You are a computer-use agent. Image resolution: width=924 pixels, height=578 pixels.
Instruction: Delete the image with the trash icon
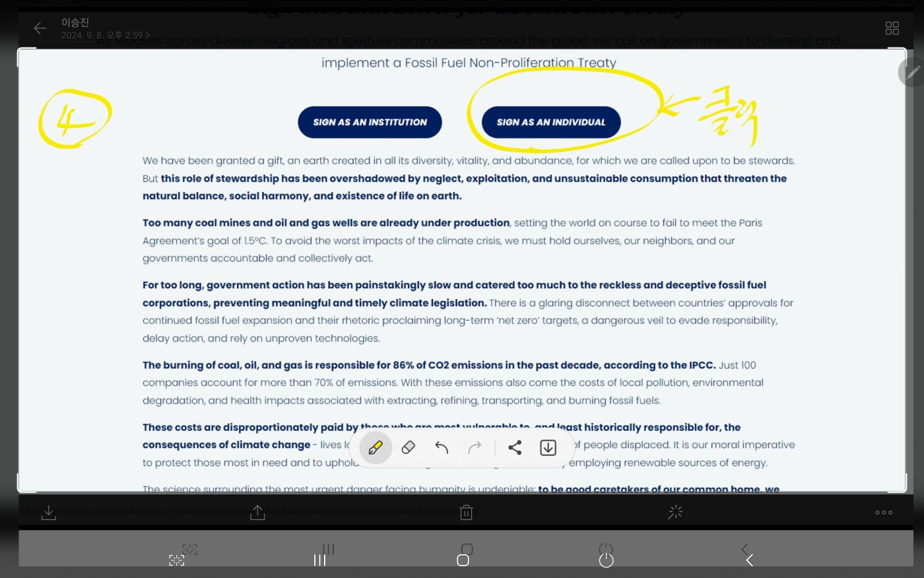(x=466, y=513)
